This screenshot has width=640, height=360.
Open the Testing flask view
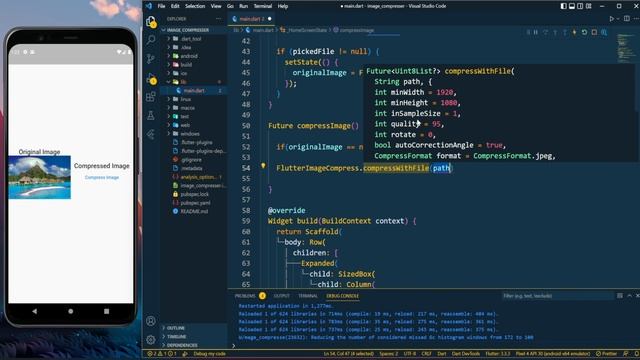click(x=151, y=116)
